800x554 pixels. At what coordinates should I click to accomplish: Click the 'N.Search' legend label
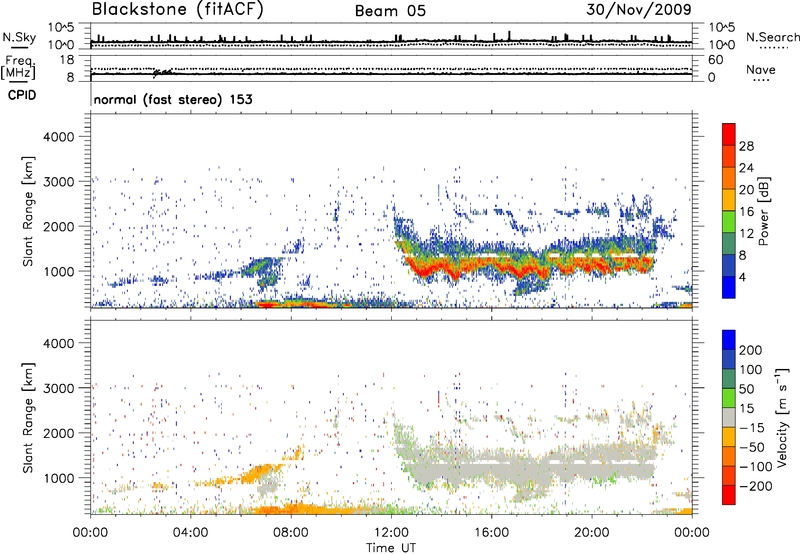pos(772,37)
